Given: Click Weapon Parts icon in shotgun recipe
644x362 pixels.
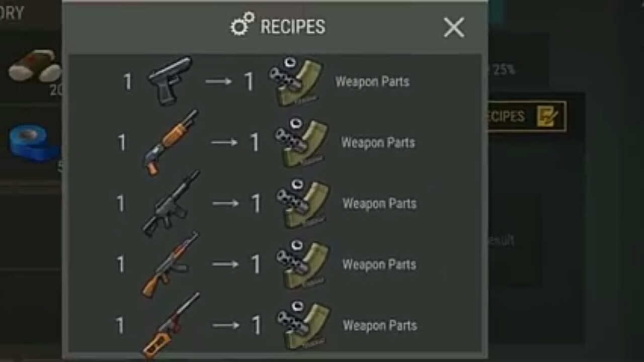Looking at the screenshot, I should tap(300, 142).
